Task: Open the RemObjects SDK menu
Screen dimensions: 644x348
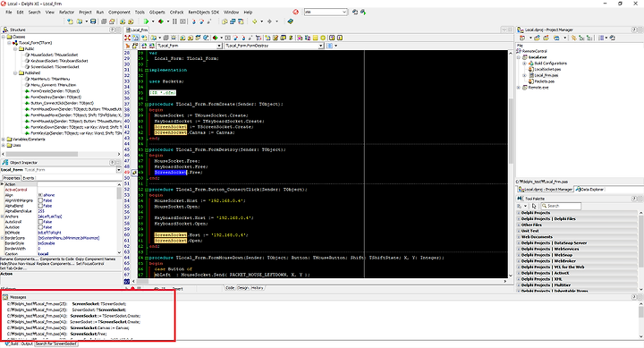Action: (204, 13)
